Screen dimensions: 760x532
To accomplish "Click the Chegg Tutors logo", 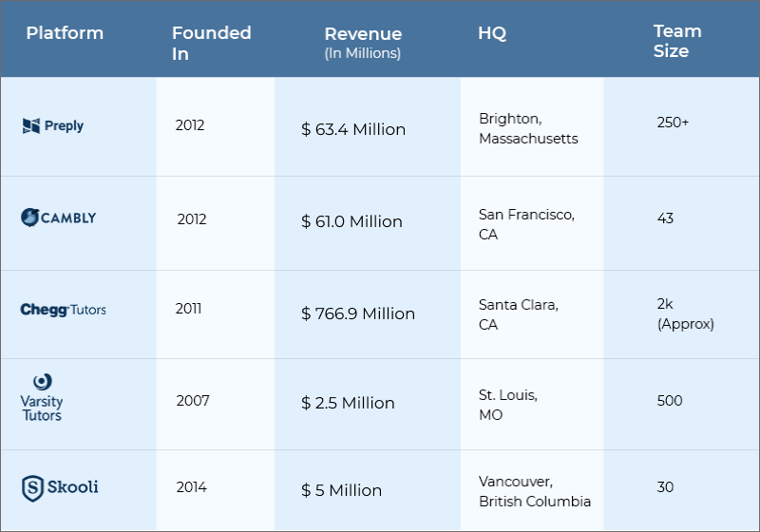I will (63, 310).
